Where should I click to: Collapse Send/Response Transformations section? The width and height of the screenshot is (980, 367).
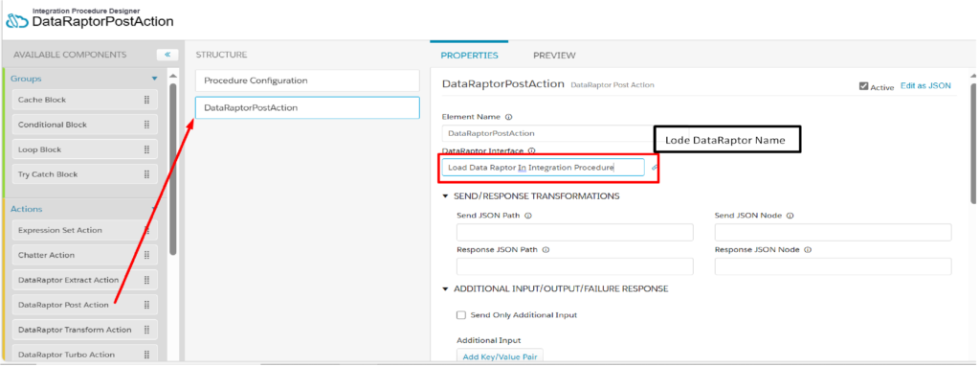point(446,196)
